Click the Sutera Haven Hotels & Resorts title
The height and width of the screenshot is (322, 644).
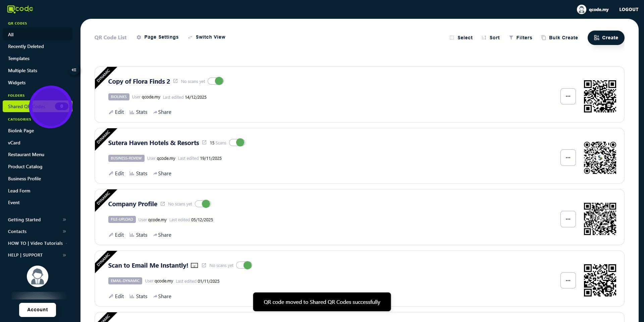(x=154, y=143)
